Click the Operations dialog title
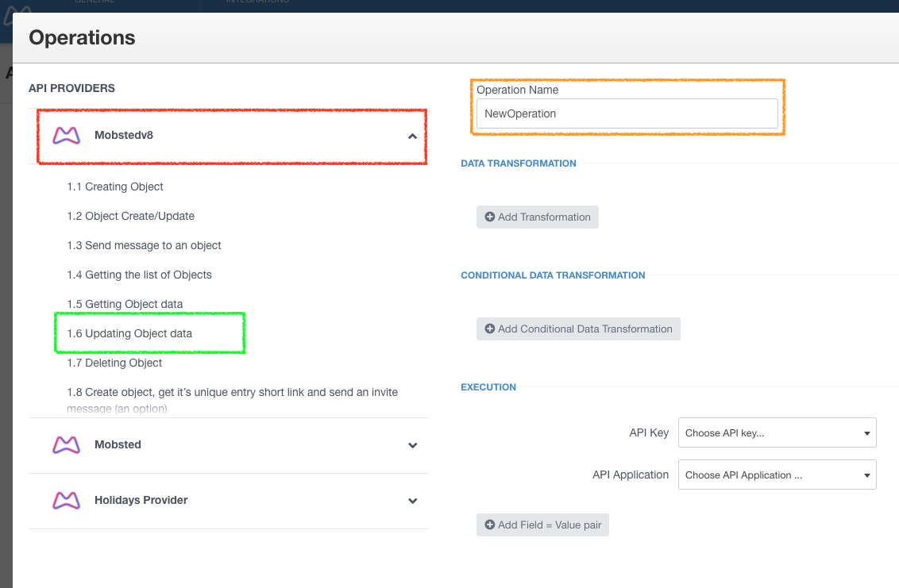Viewport: 899px width, 588px height. coord(82,38)
